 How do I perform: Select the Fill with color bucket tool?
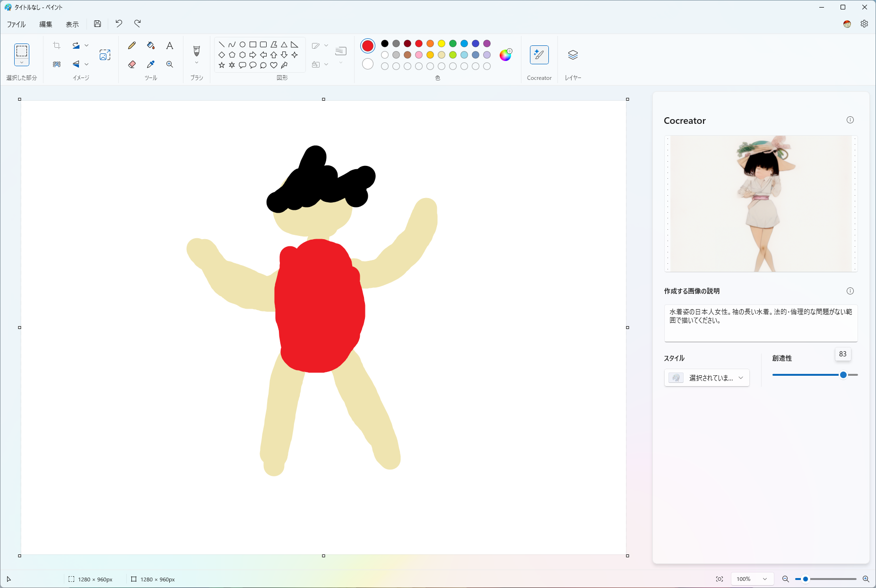point(151,45)
